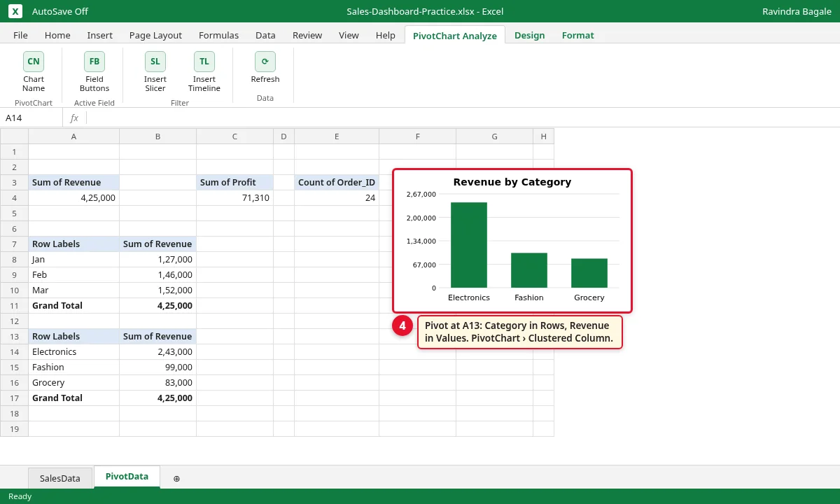Viewport: 840px width, 504px height.
Task: Select the PivotData sheet tab
Action: click(x=127, y=477)
